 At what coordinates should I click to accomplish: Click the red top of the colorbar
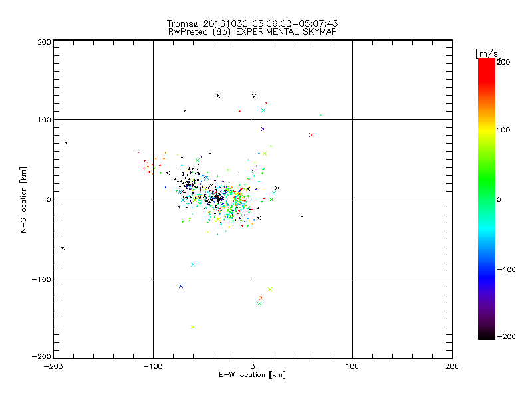[x=486, y=63]
